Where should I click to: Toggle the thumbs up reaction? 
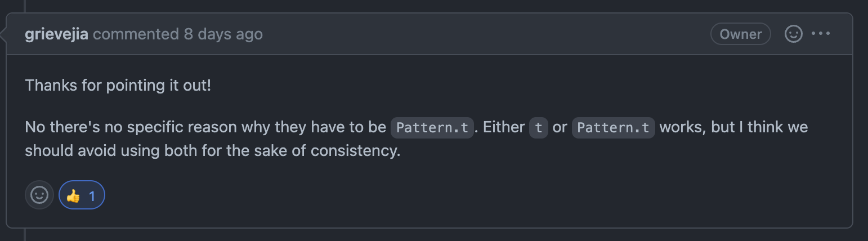click(82, 195)
